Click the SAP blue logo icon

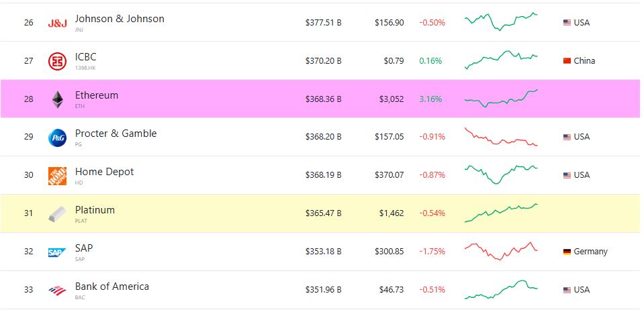pos(58,252)
